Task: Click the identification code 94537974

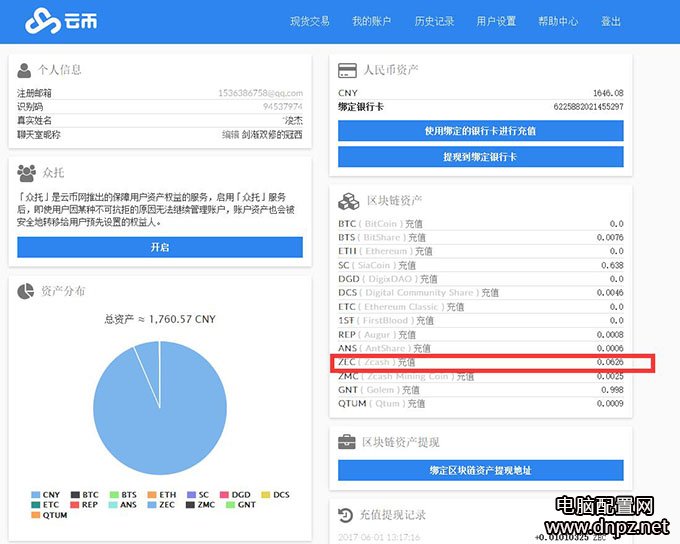Action: 283,107
